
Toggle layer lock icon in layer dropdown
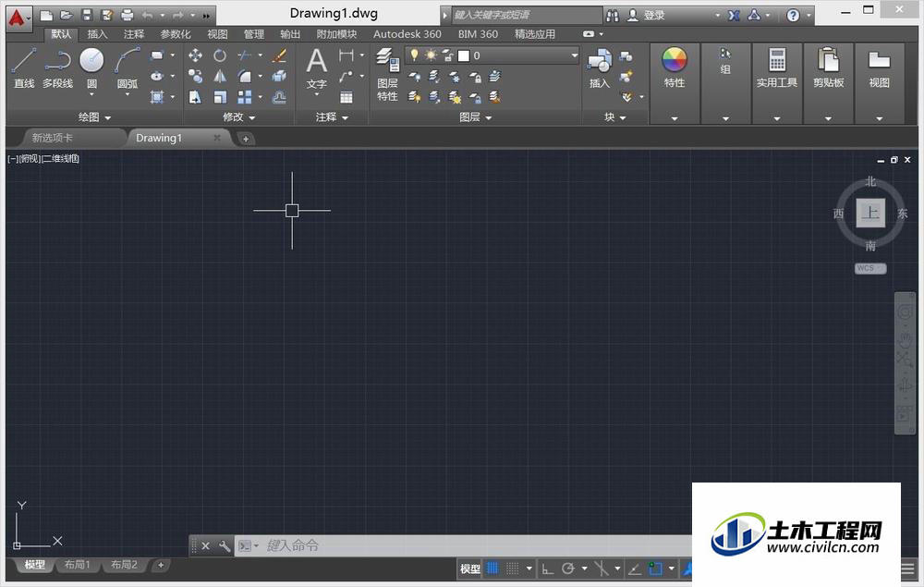click(448, 56)
